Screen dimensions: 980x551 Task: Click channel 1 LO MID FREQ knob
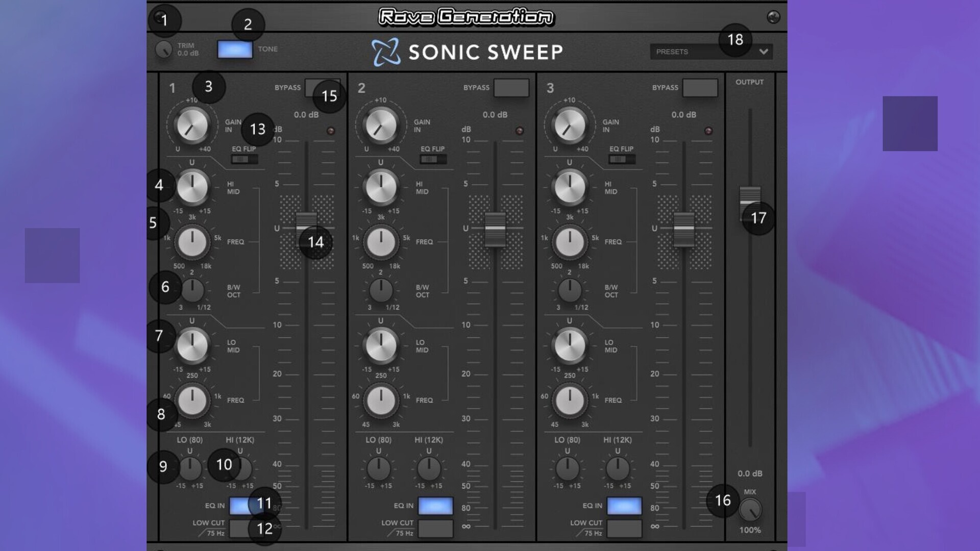point(192,400)
